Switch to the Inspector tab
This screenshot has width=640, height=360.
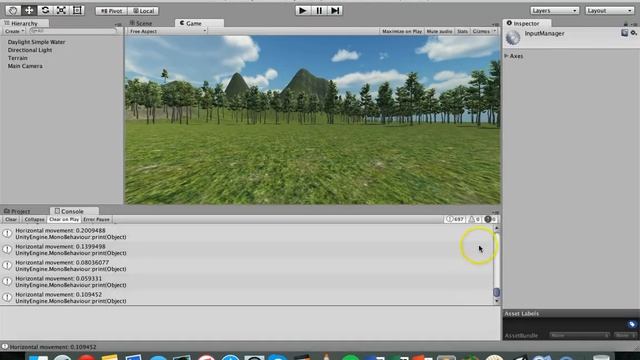tap(527, 23)
